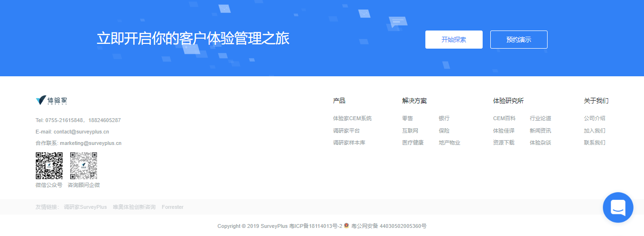Open 资源下载 link
644x236 pixels.
pos(504,143)
